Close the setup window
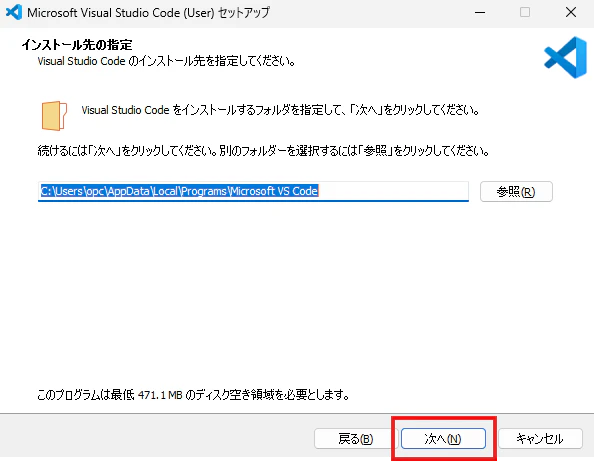 571,12
